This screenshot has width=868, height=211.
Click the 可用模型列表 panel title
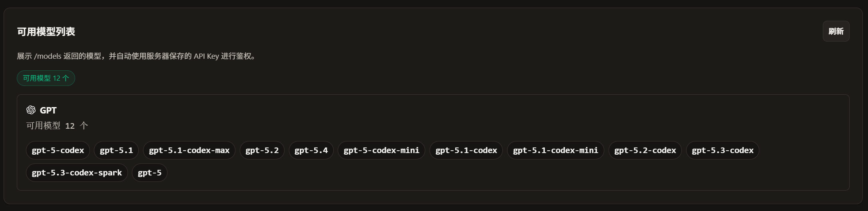(x=46, y=32)
